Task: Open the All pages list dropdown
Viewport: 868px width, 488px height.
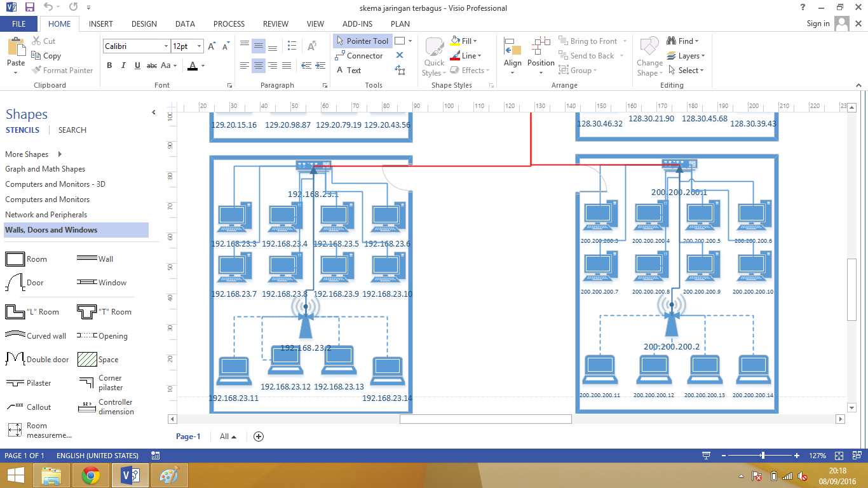Action: [228, 437]
